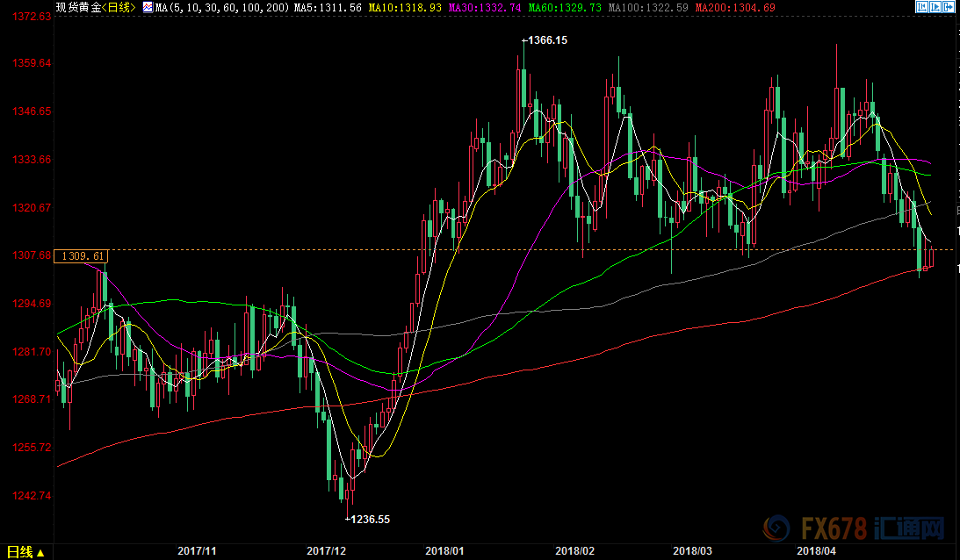
Task: Click the jump-to-start chart axis icon
Action: 921,7
